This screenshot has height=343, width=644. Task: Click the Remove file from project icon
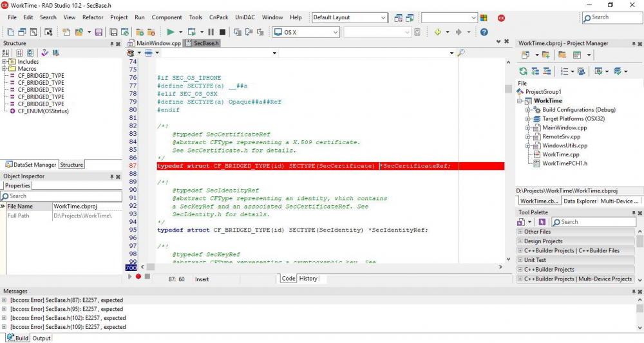(151, 32)
